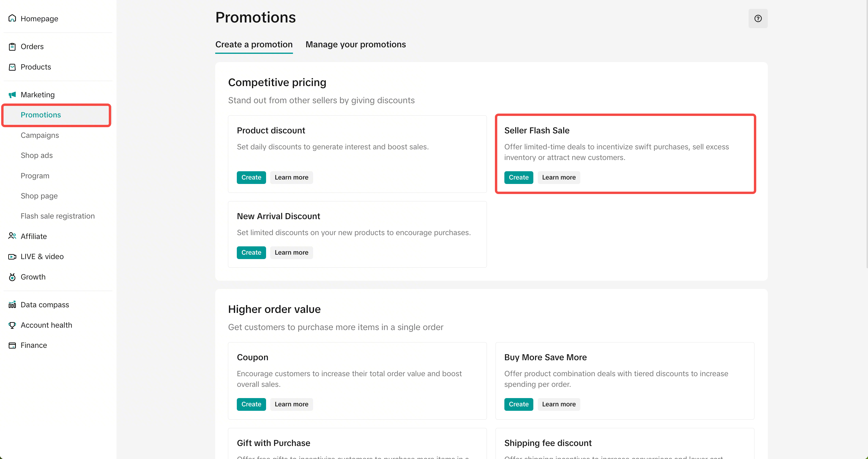868x459 pixels.
Task: Click the Orders clipboard icon
Action: click(x=12, y=46)
